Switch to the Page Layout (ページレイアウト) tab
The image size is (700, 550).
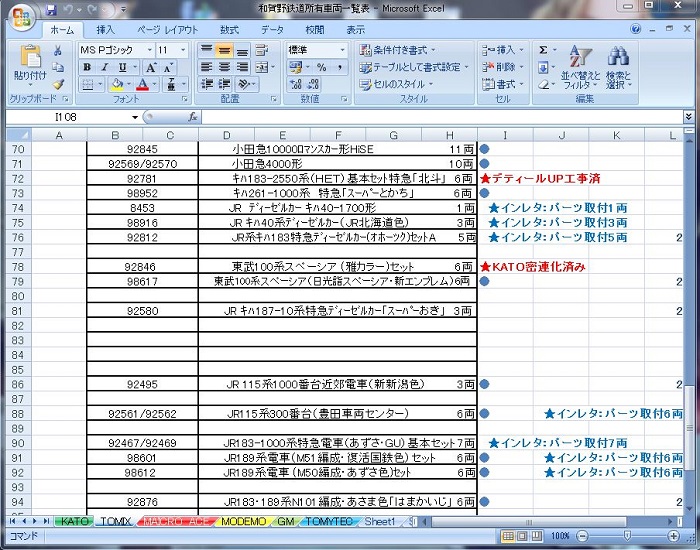tap(167, 30)
